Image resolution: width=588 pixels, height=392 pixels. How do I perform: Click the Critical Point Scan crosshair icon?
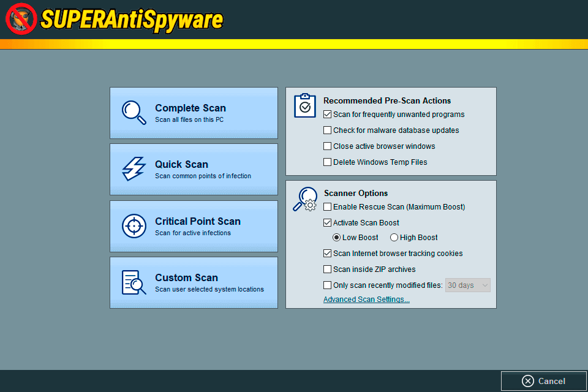click(134, 226)
